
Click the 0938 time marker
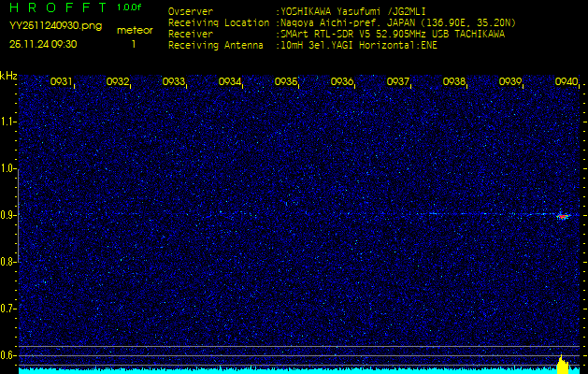[x=454, y=82]
